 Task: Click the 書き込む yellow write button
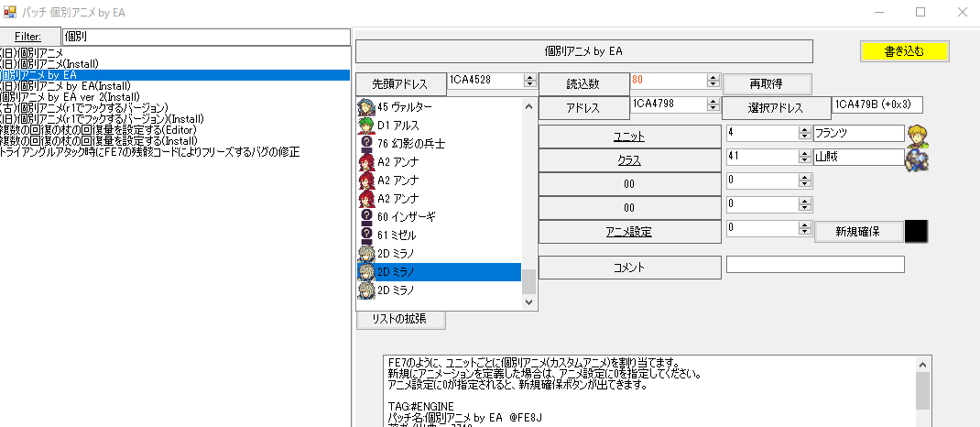pos(904,51)
